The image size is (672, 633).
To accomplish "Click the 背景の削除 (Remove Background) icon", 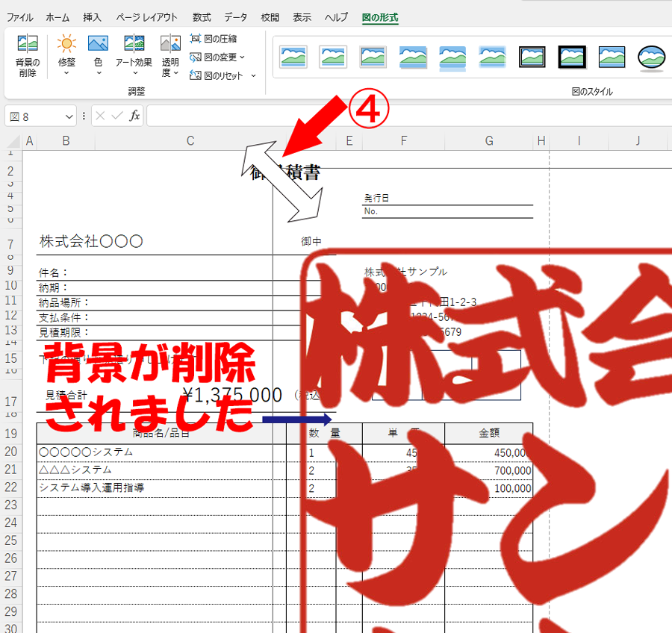I will [28, 54].
